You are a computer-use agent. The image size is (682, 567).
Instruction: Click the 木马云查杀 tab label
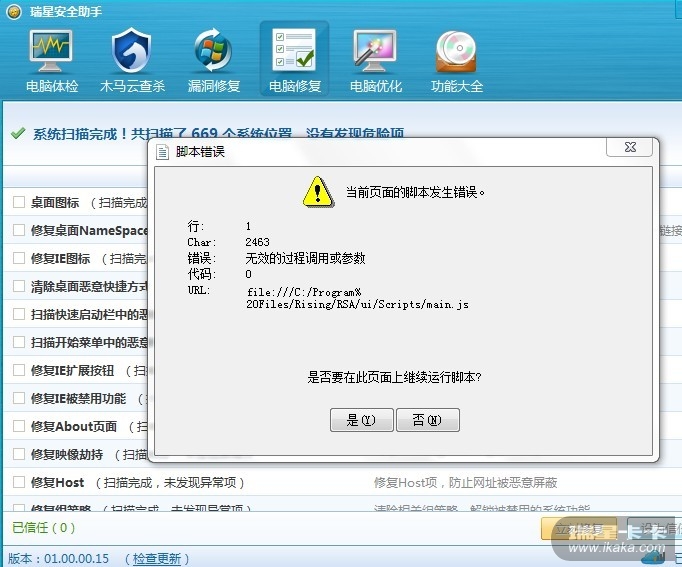(x=132, y=86)
